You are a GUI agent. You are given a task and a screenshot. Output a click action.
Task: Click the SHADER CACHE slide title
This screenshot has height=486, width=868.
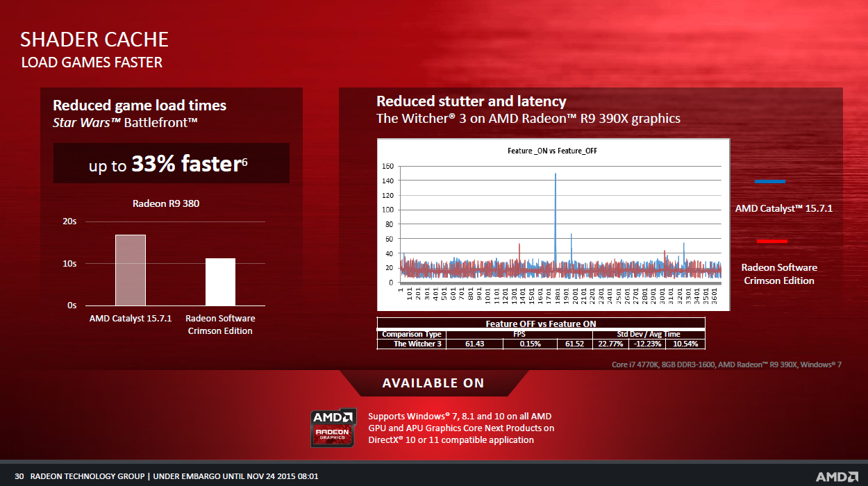point(94,39)
